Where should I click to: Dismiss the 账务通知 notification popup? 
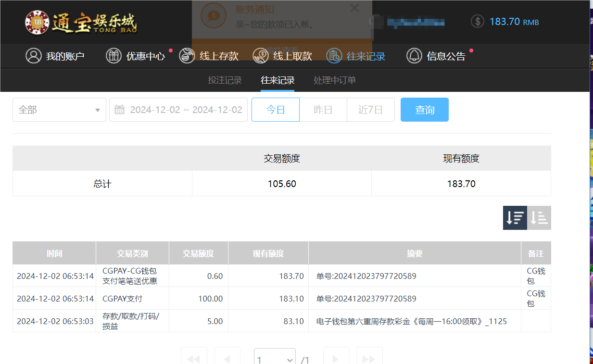[354, 8]
